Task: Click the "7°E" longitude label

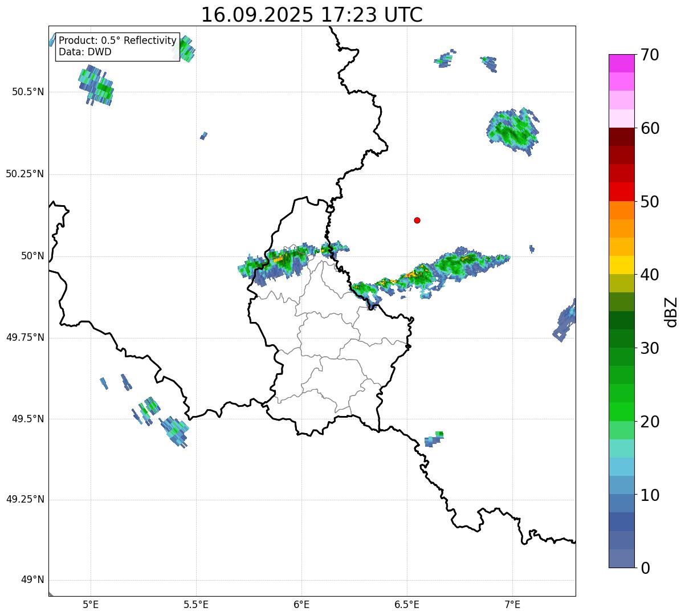Action: tap(512, 605)
